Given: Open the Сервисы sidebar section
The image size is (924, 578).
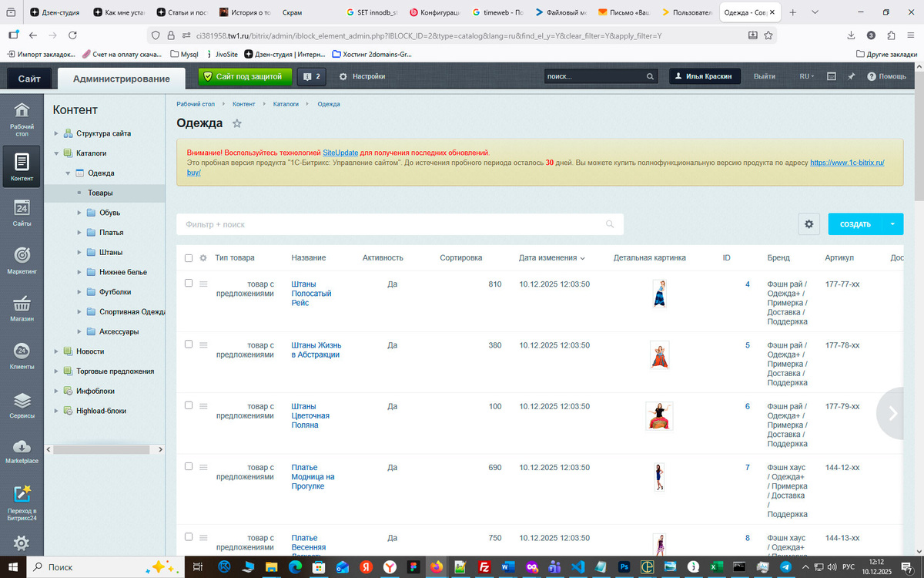Looking at the screenshot, I should pos(22,405).
